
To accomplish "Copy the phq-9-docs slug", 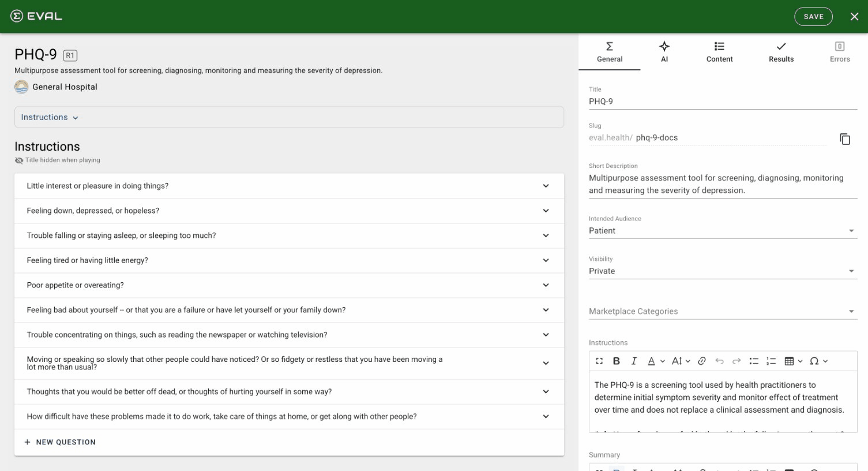I will [844, 139].
